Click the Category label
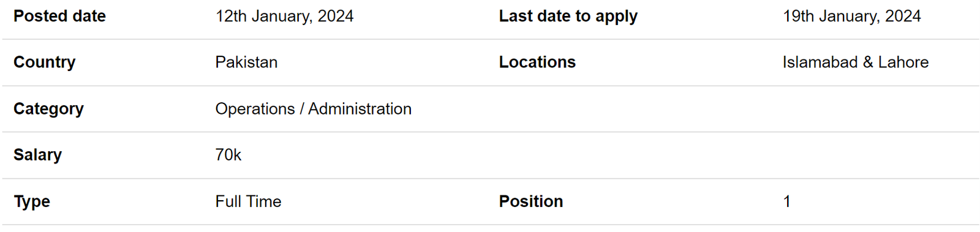The width and height of the screenshot is (980, 232). 48,109
